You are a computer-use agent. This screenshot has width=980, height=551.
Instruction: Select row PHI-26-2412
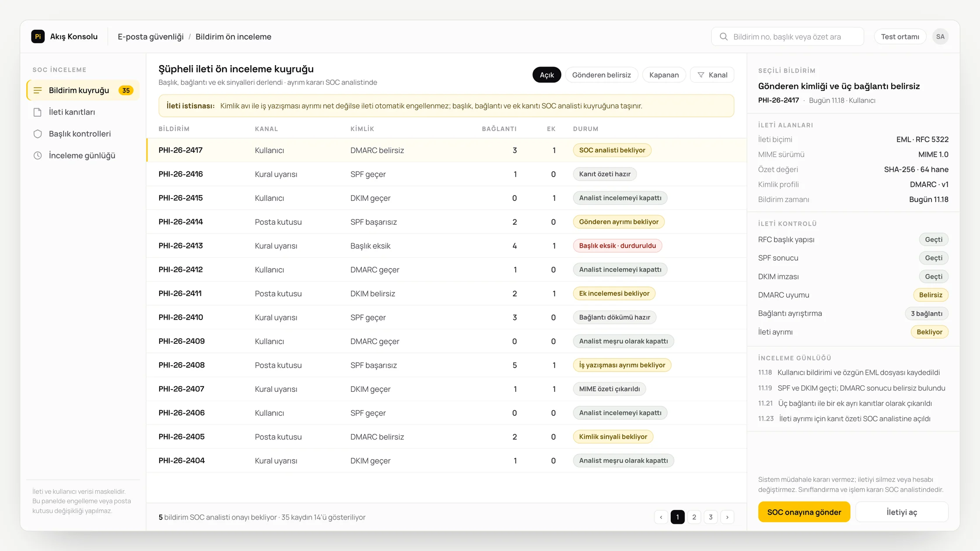tap(447, 270)
